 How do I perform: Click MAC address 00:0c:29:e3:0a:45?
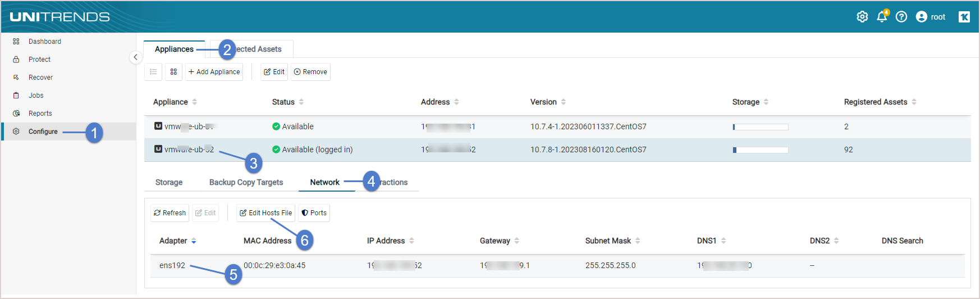(x=274, y=265)
